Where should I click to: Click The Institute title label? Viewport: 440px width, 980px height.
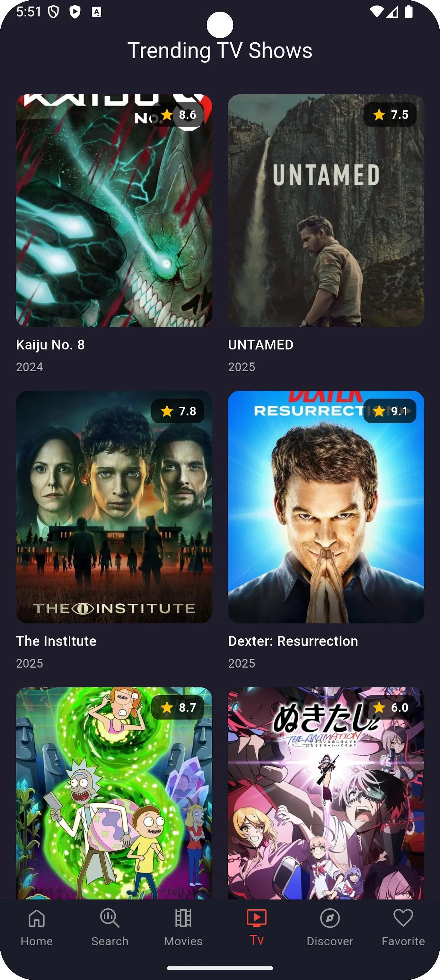point(56,641)
